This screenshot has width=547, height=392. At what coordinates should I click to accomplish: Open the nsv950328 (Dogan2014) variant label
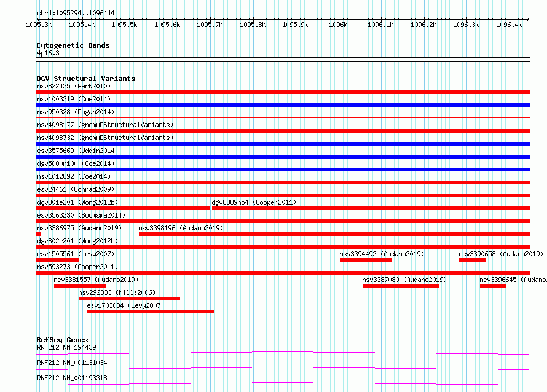(x=76, y=112)
